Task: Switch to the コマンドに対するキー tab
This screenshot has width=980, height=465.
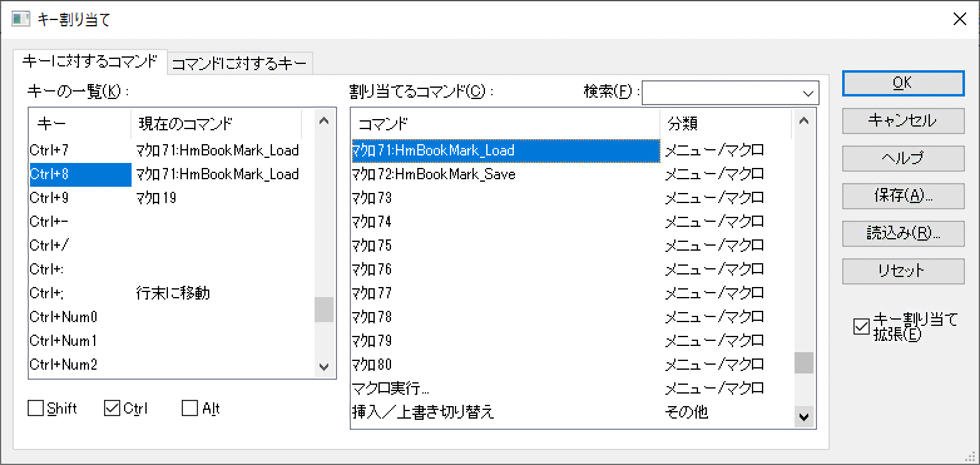Action: [x=239, y=63]
